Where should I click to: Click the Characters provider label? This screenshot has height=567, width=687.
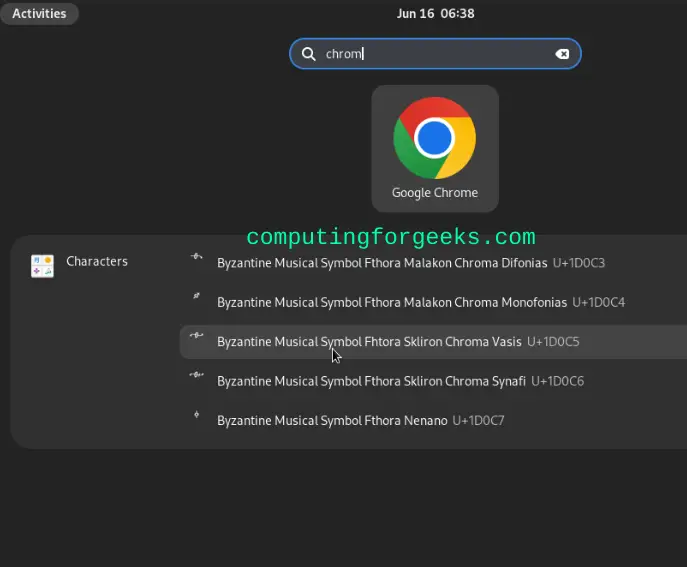coord(97,262)
